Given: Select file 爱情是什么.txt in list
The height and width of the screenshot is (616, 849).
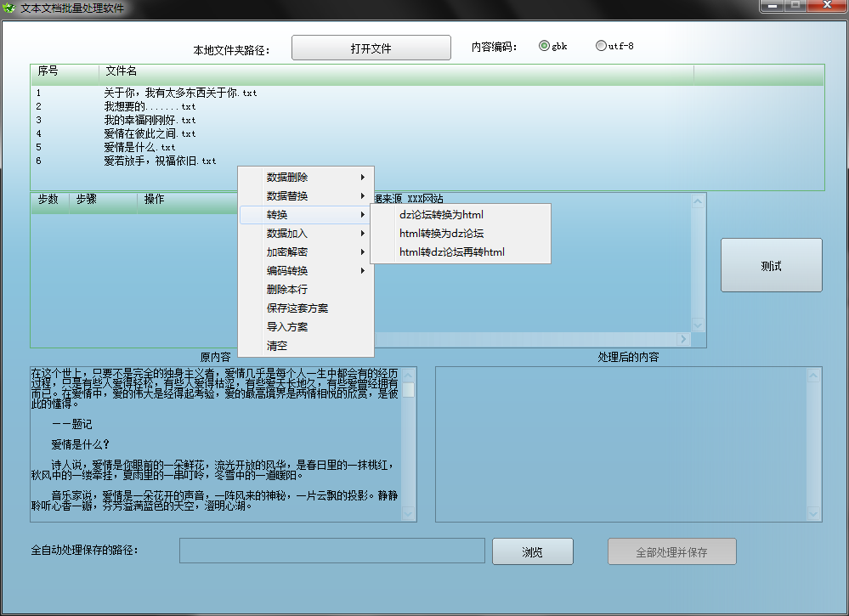Looking at the screenshot, I should coord(139,148).
